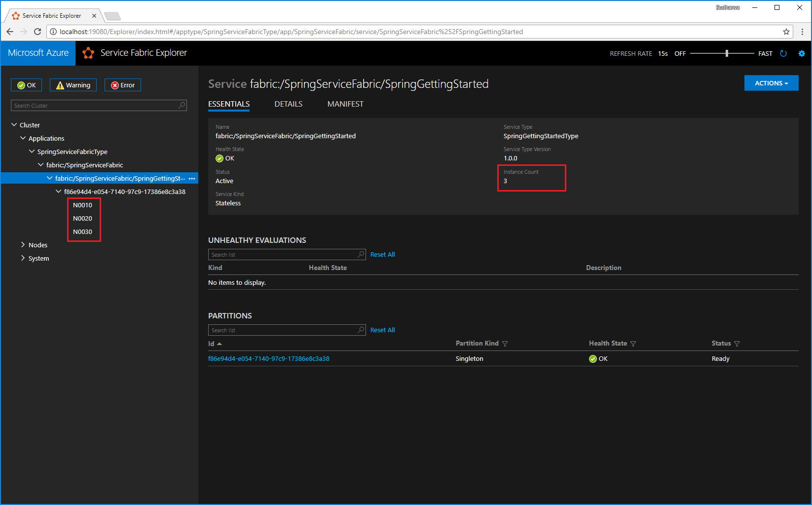Collapse the Applications tree node

[23, 138]
